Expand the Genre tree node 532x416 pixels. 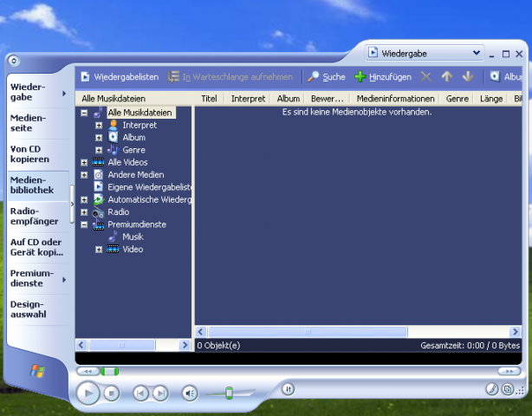pyautogui.click(x=99, y=150)
